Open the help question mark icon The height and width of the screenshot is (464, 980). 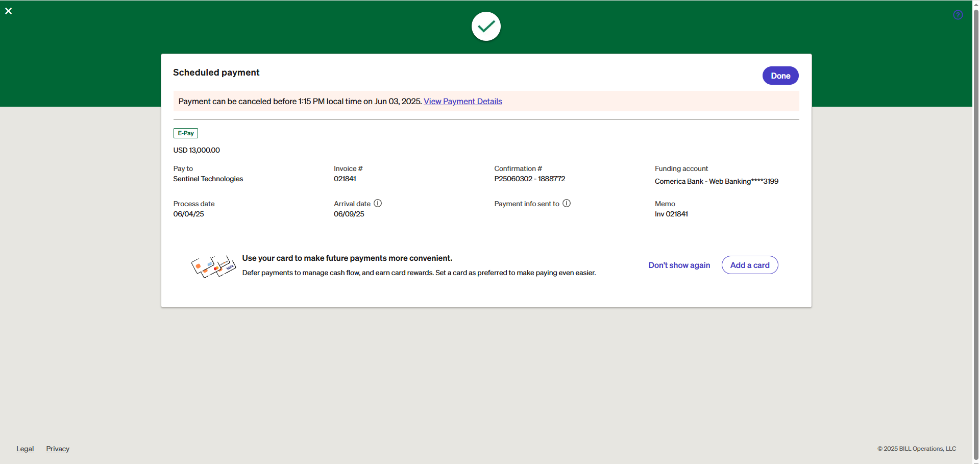(x=958, y=15)
